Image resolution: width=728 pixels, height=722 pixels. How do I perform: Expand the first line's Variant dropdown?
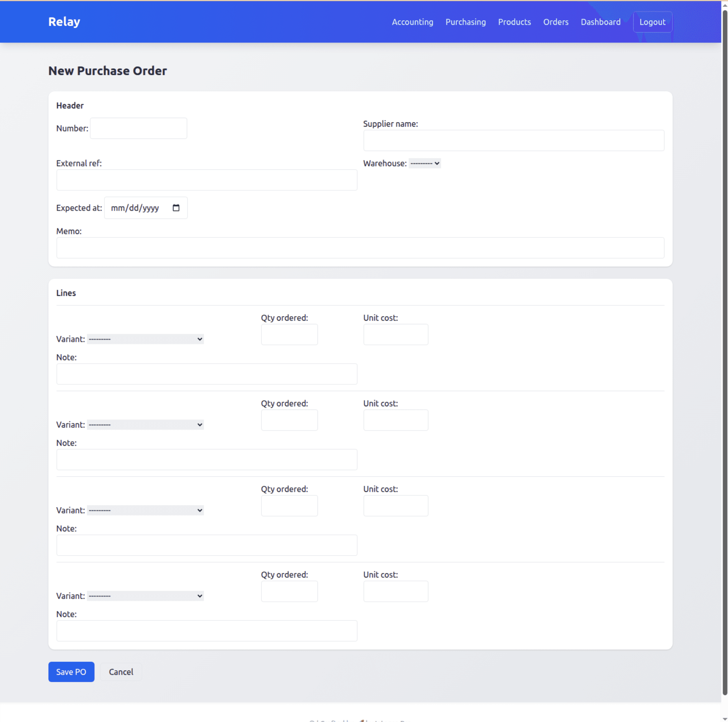[x=145, y=339]
